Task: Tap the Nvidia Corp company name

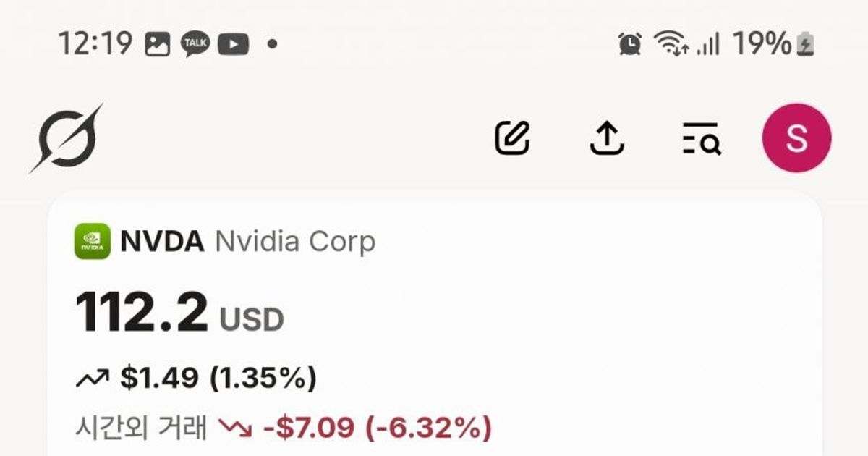Action: click(x=295, y=242)
